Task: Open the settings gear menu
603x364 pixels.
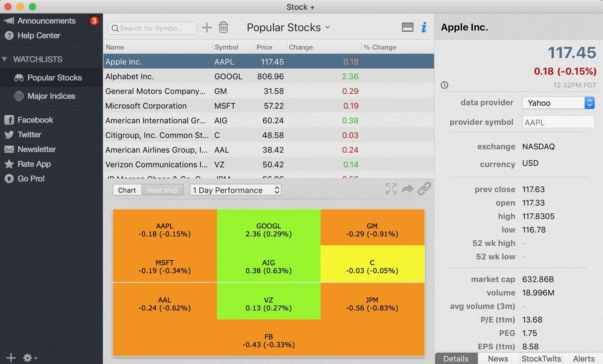Action: (x=30, y=358)
